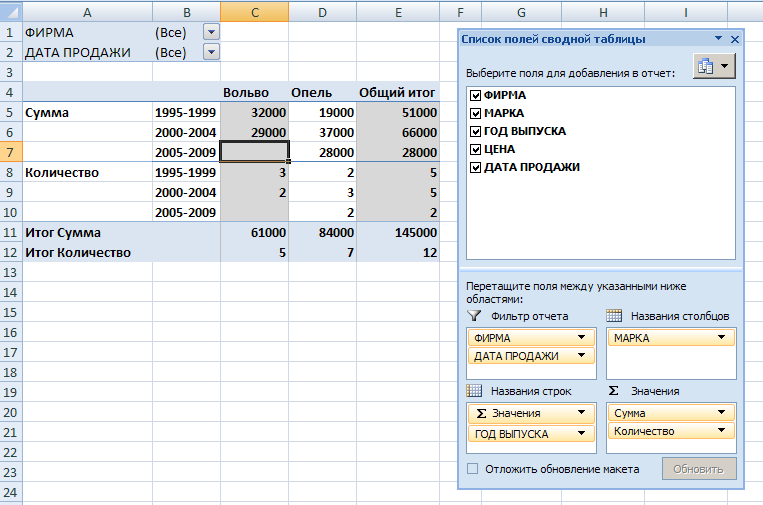This screenshot has height=505, width=763.
Task: Open МАРКА item menu in column labels area
Action: coord(722,337)
